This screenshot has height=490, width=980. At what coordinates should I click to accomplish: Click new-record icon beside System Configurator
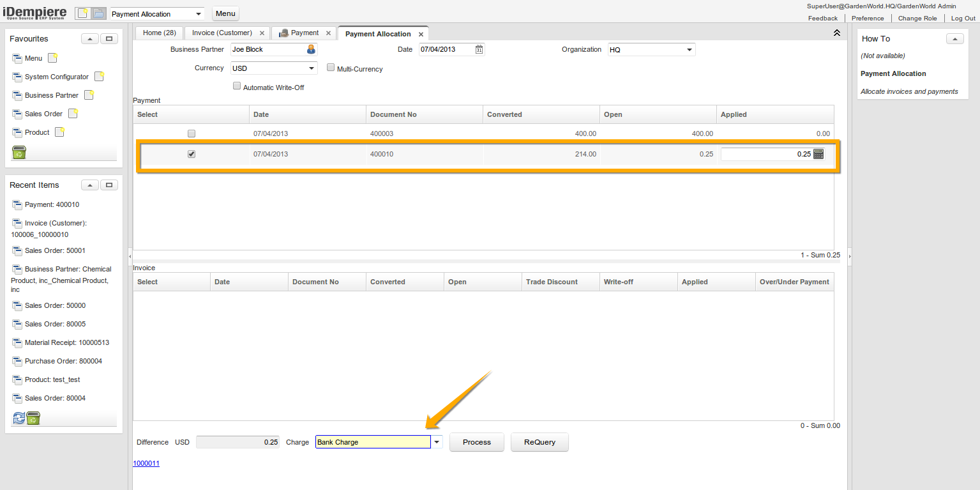99,77
